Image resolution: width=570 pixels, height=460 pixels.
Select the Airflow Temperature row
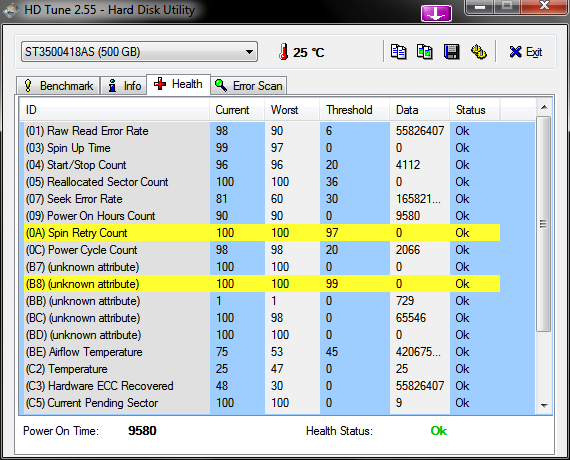263,352
